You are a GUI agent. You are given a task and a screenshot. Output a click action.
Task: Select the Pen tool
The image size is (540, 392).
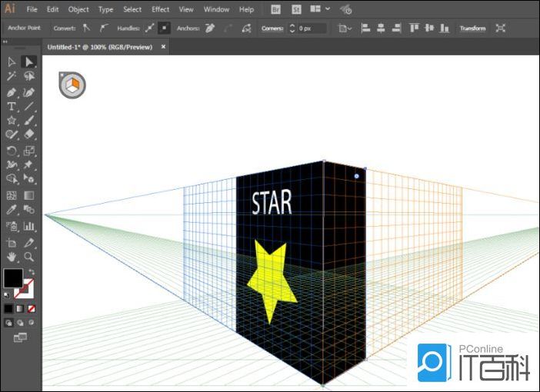point(12,91)
